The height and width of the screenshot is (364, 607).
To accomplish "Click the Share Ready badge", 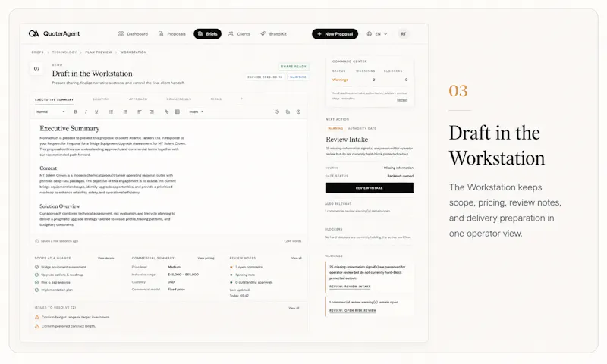I will click(x=294, y=67).
